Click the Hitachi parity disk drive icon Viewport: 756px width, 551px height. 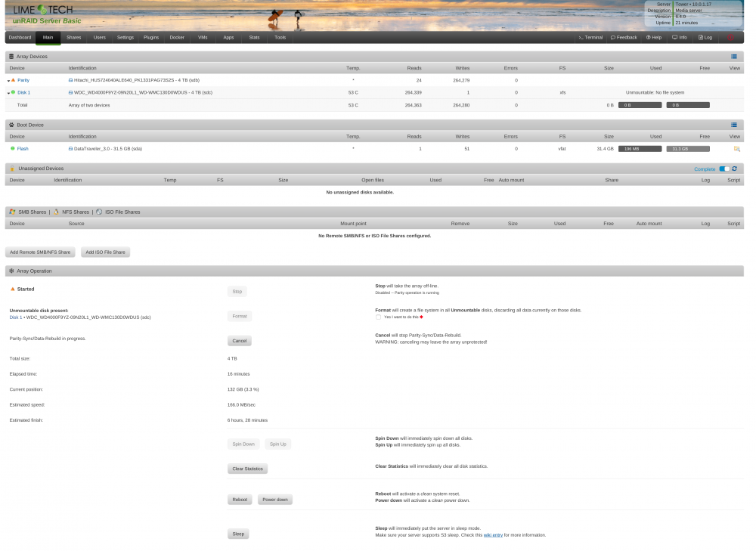tap(70, 80)
